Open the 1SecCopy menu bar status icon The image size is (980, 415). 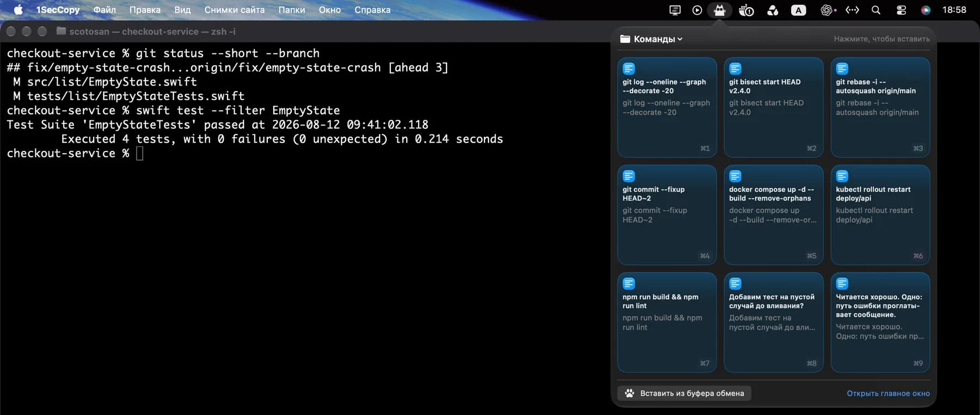tap(720, 10)
